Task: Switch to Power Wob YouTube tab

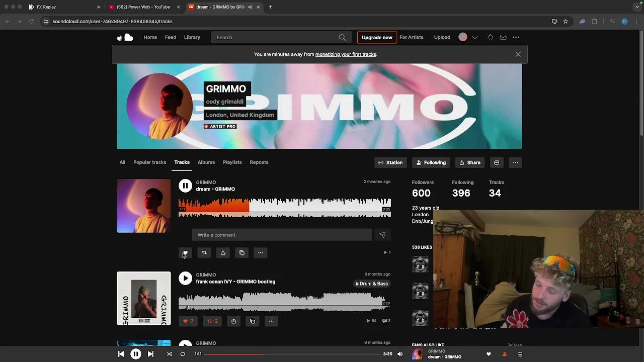Action: pyautogui.click(x=143, y=7)
